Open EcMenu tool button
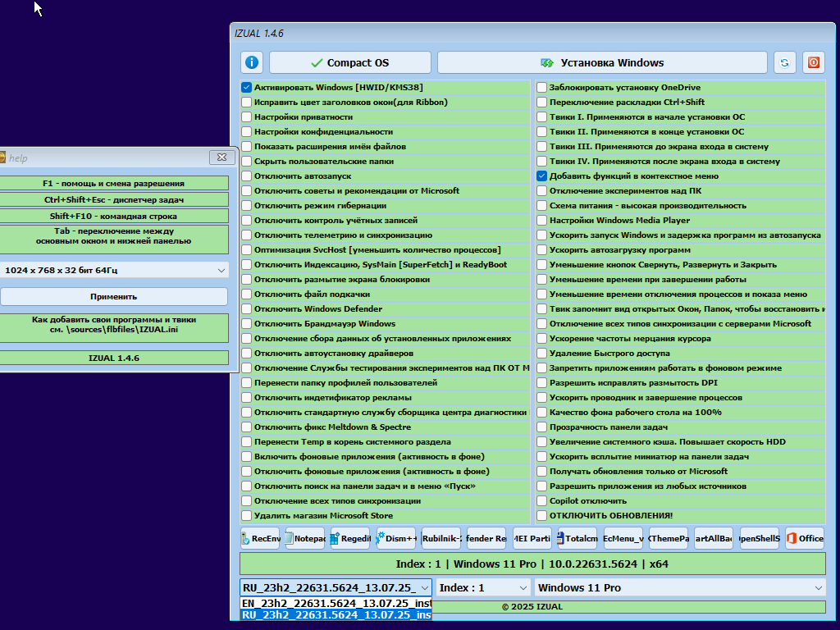Image resolution: width=840 pixels, height=630 pixels. [623, 538]
